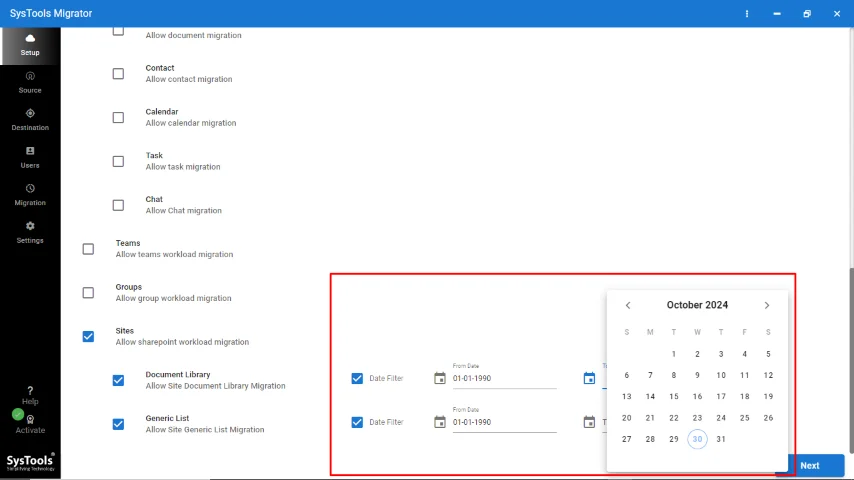Select October 31 in the calendar
This screenshot has height=480, width=854.
pos(721,439)
